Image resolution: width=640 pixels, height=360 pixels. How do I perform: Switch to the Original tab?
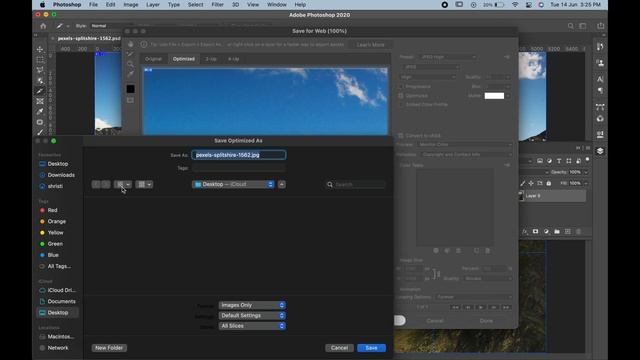(153, 59)
